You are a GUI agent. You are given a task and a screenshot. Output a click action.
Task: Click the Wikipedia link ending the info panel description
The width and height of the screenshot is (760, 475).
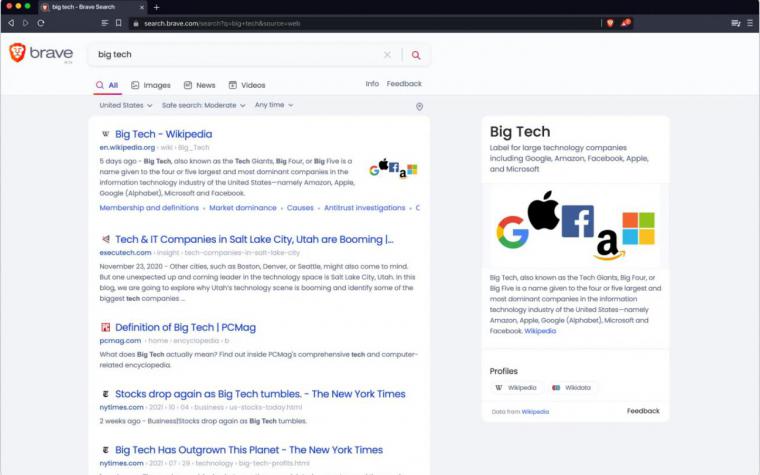(540, 331)
